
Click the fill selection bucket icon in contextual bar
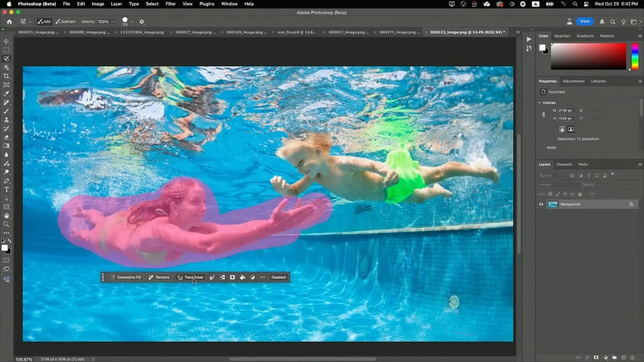click(242, 277)
